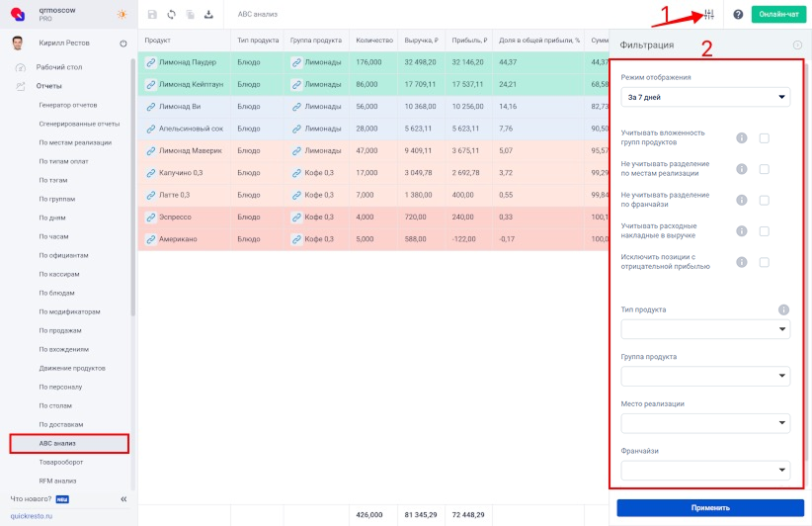The height and width of the screenshot is (526, 812).
Task: Open the Онлайн-чат button
Action: click(x=778, y=15)
